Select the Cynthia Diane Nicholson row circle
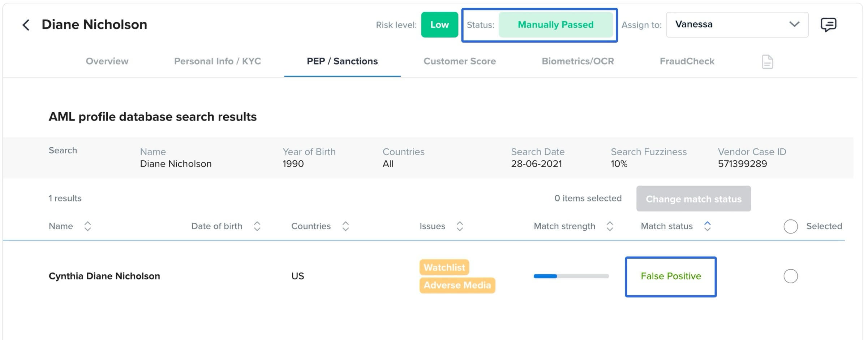Screen dimensions: 868x340 [x=791, y=276]
